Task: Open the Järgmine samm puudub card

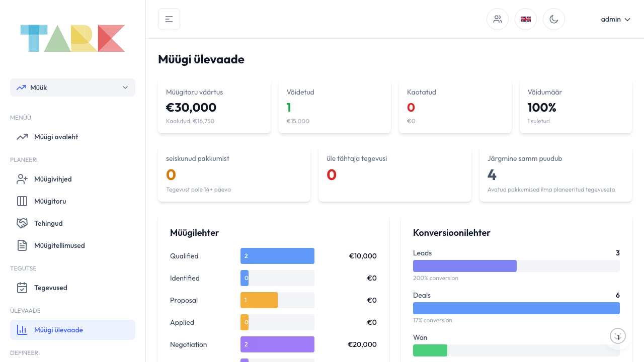Action: tap(555, 174)
